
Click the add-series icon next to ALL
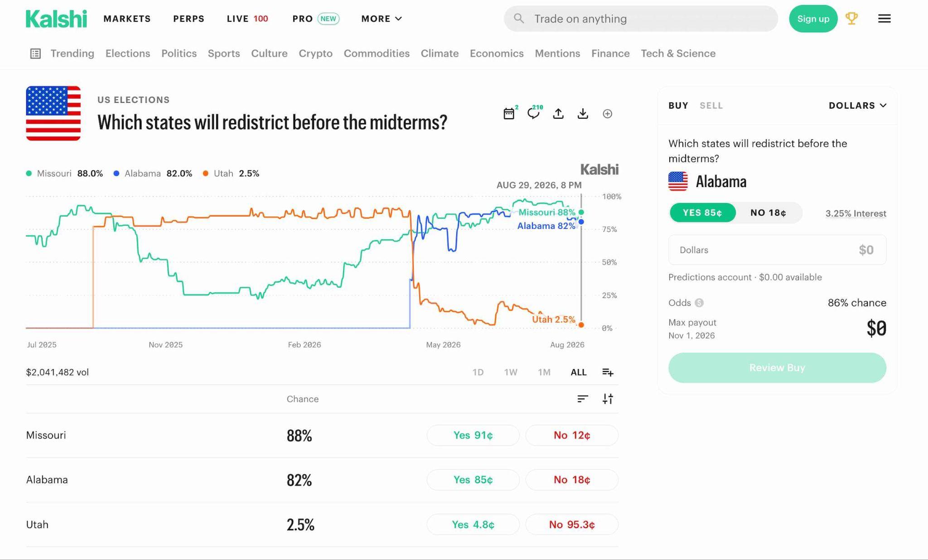click(x=608, y=372)
